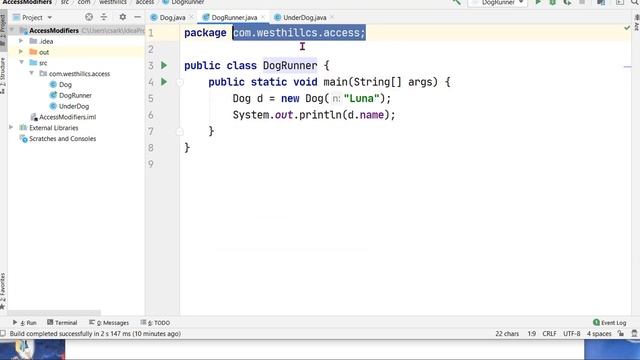Open the project structure icon in toolbar
Viewport: 640px width, 360px height.
click(x=601, y=2)
